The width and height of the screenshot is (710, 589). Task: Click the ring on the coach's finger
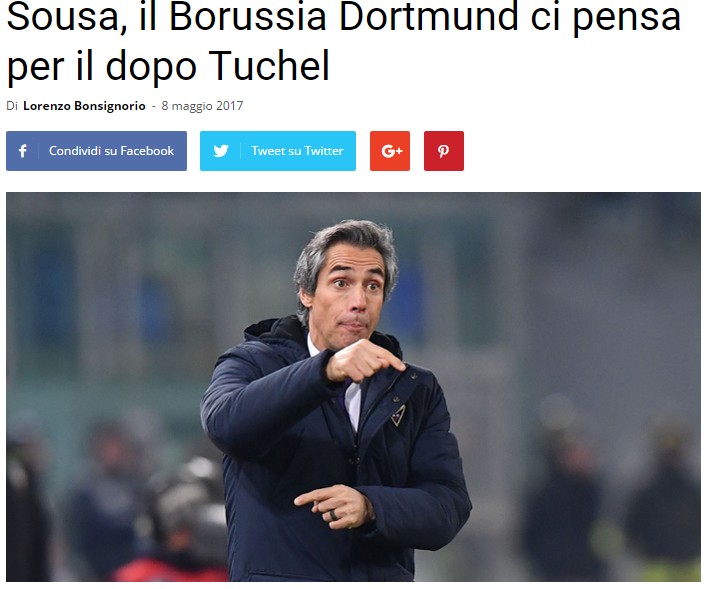[x=333, y=516]
